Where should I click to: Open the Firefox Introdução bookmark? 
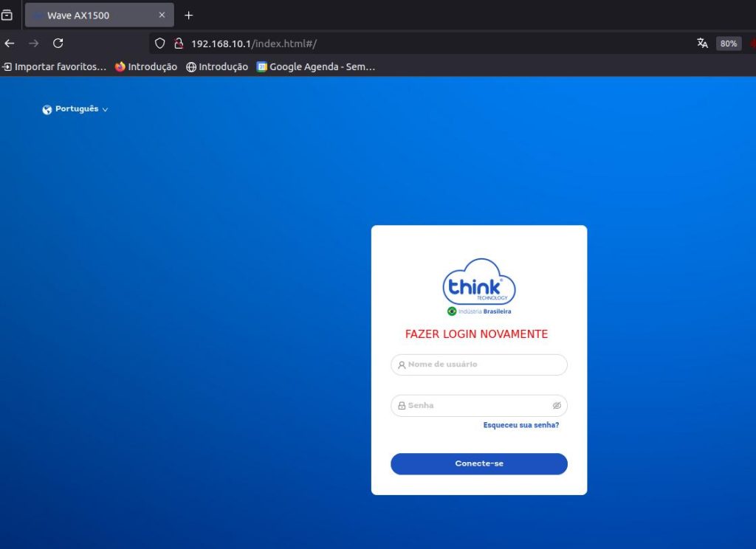point(146,67)
